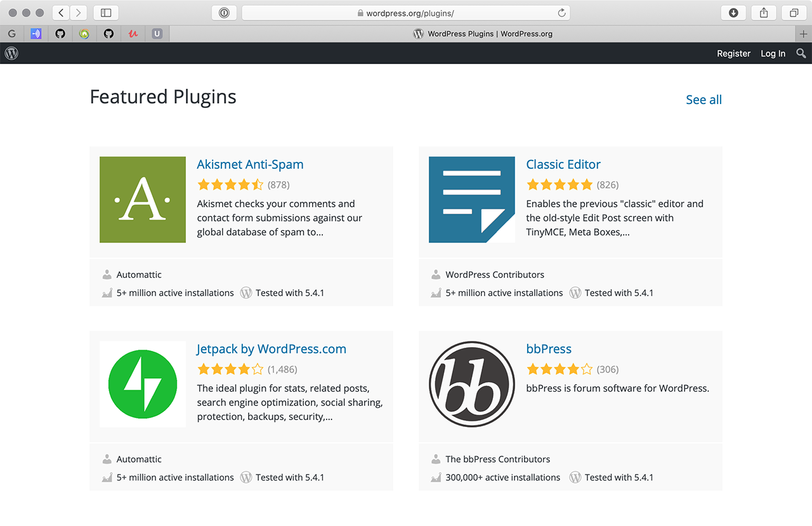Click Jetpack's author person icon
This screenshot has width=812, height=526.
(107, 459)
